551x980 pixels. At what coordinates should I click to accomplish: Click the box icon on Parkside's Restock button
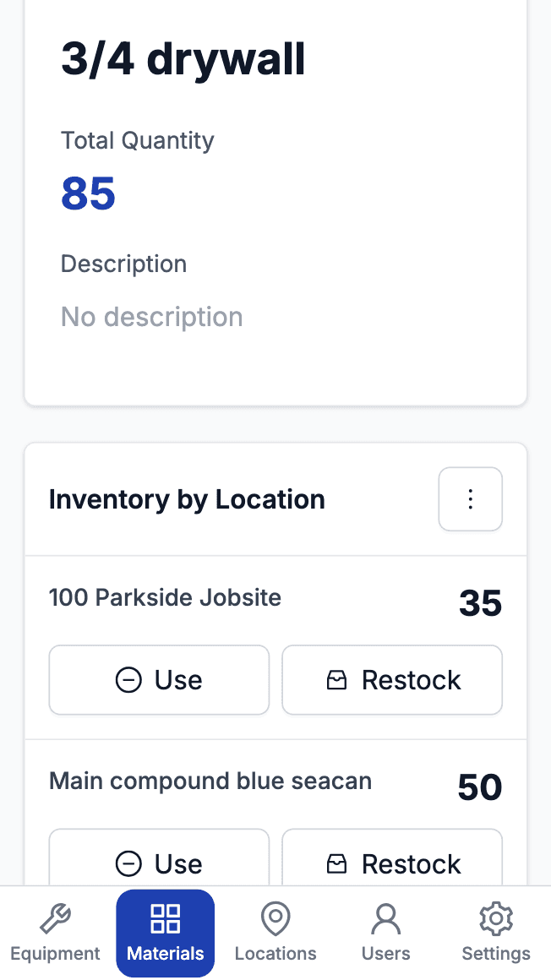[337, 679]
